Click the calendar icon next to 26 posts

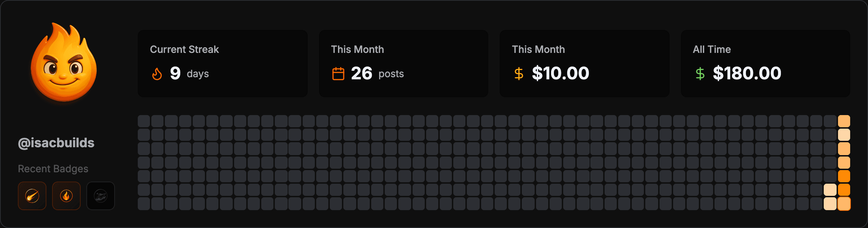(338, 74)
